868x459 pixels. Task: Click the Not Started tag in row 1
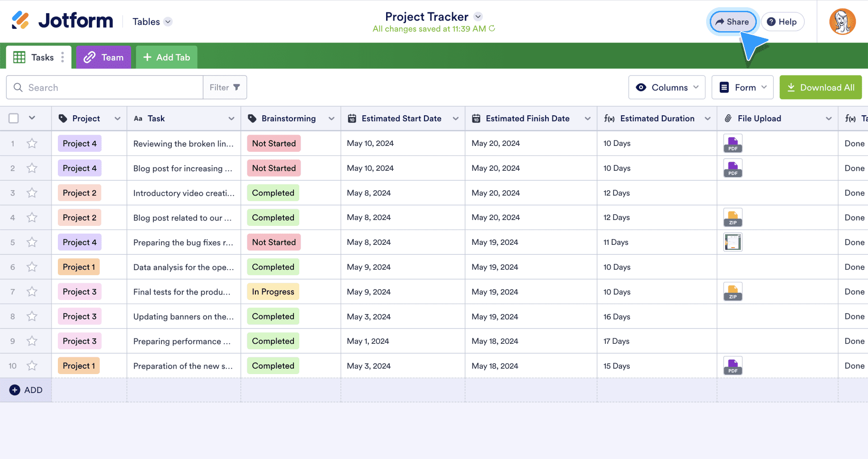tap(274, 144)
